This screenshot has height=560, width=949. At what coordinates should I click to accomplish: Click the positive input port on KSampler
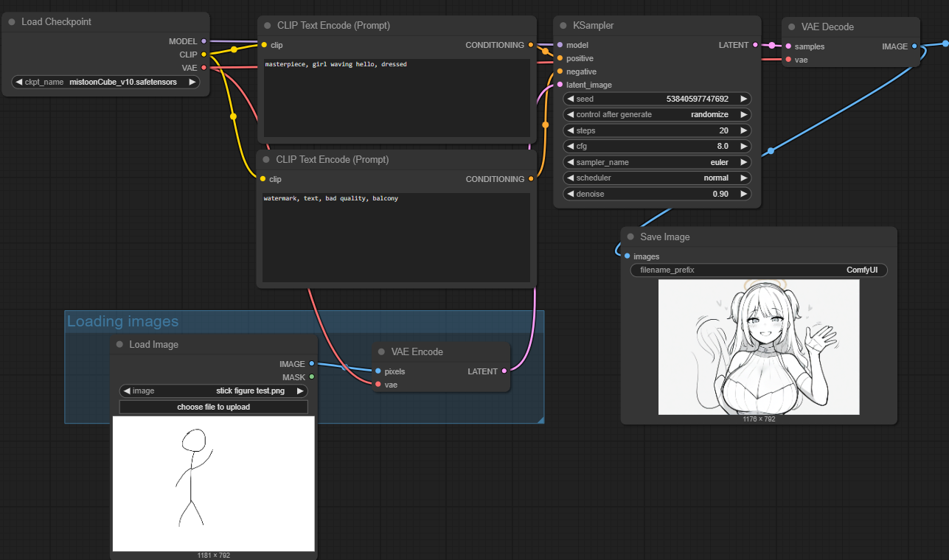[x=560, y=58]
